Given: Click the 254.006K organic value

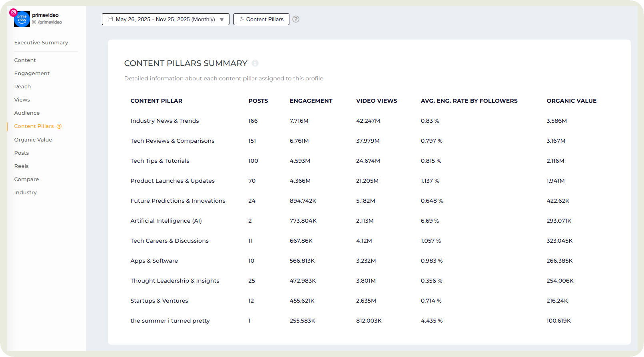Looking at the screenshot, I should point(560,281).
